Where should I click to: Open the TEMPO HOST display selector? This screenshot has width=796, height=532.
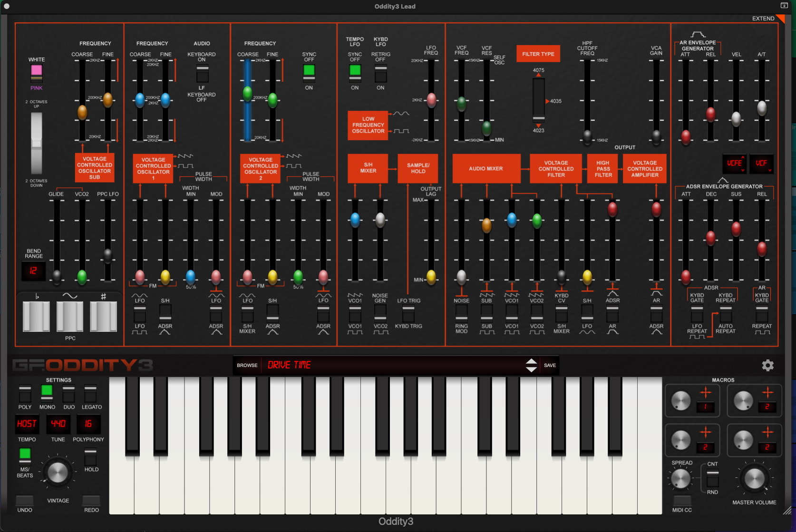[27, 424]
